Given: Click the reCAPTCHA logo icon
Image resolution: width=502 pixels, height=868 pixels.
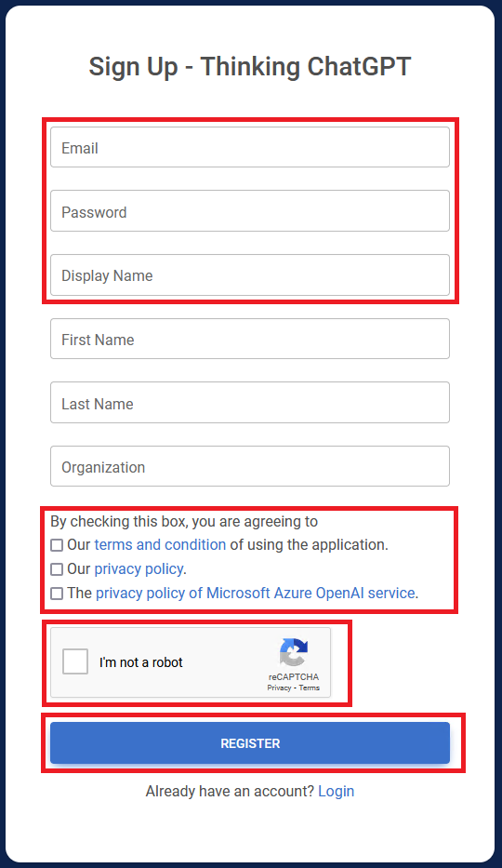Looking at the screenshot, I should (294, 651).
